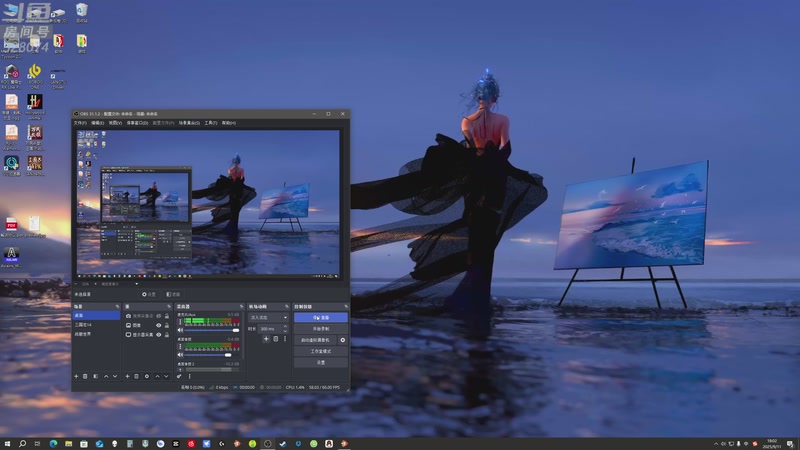800x450 pixels.
Task: Add a new scene with the Scenes plus icon
Action: (x=76, y=377)
